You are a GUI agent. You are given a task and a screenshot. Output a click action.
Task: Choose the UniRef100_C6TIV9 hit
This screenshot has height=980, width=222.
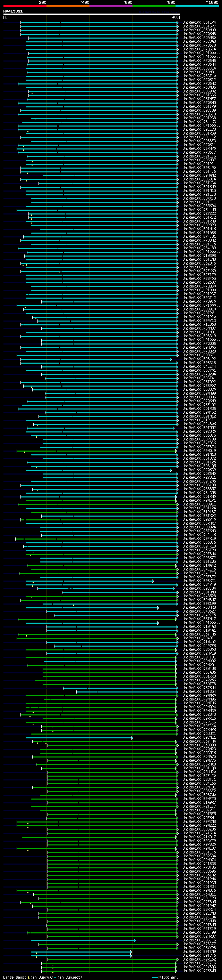point(199,106)
